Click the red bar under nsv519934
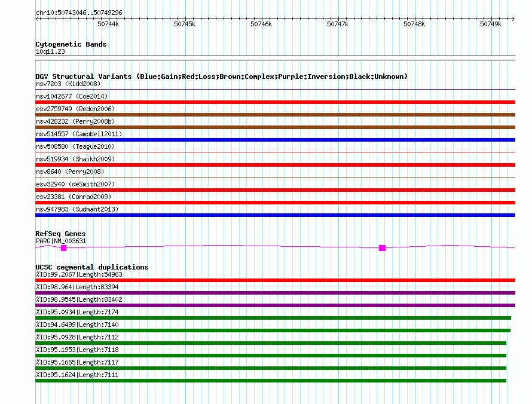Image resolution: width=532 pixels, height=404 pixels. point(275,165)
